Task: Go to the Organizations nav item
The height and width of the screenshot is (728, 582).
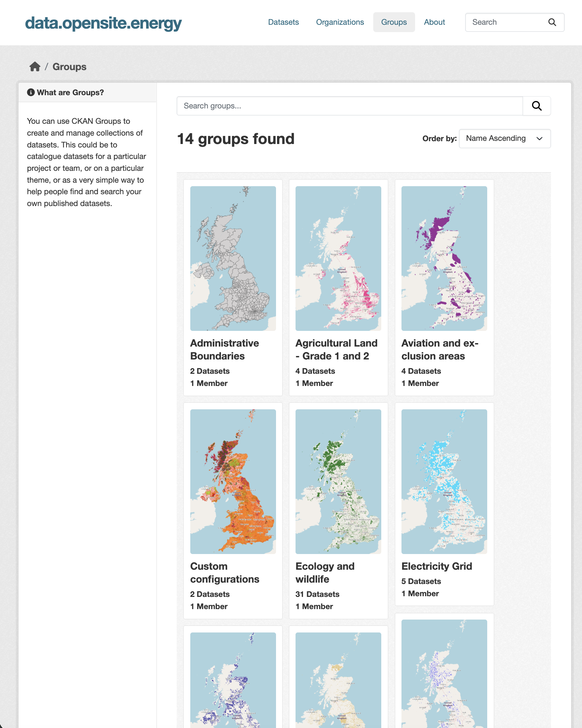Action: click(x=340, y=22)
